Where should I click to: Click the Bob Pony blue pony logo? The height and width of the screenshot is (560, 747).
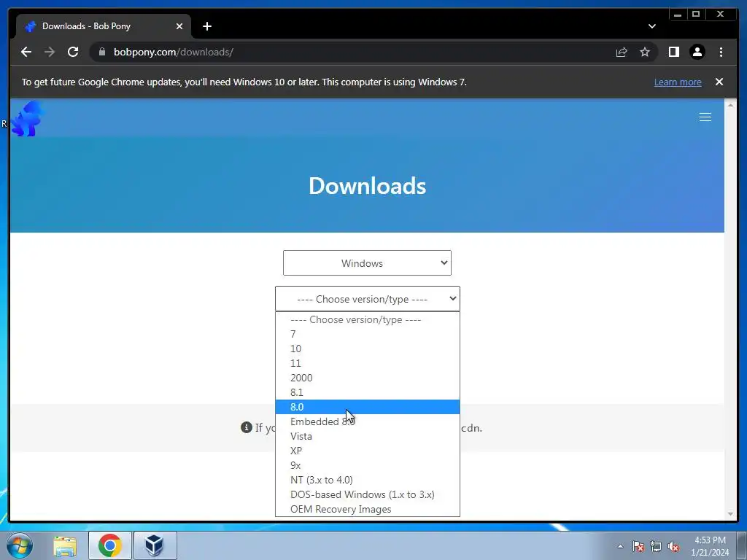[27, 118]
